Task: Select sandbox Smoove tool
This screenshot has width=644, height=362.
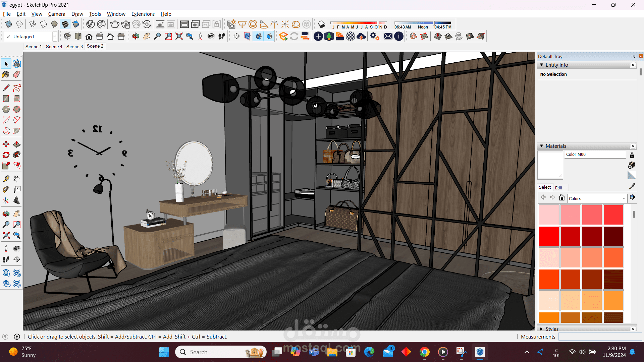Action: click(x=438, y=36)
